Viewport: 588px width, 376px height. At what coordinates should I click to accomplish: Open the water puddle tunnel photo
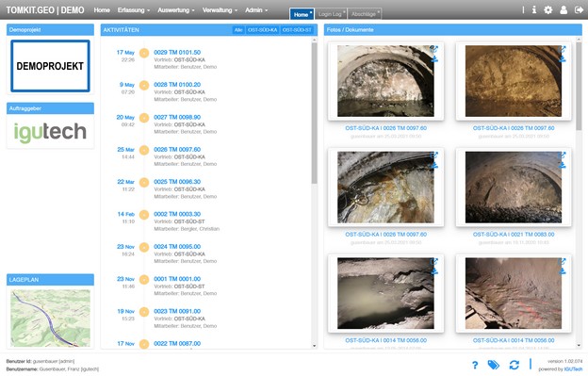(385, 293)
